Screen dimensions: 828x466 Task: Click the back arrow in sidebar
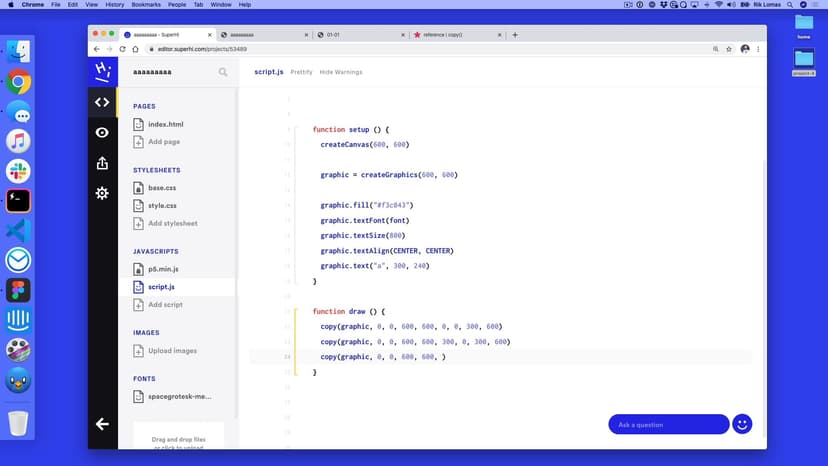pos(102,424)
